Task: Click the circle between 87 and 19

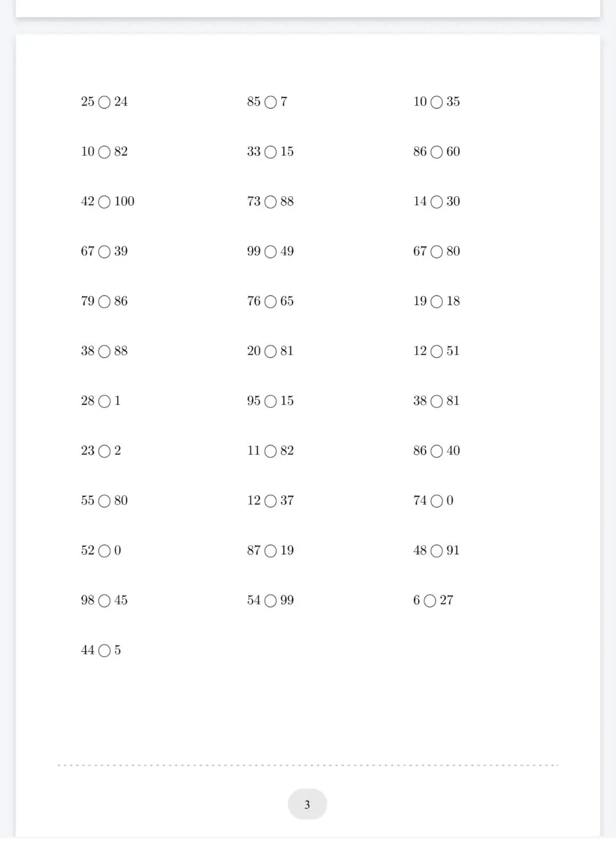Action: (271, 551)
